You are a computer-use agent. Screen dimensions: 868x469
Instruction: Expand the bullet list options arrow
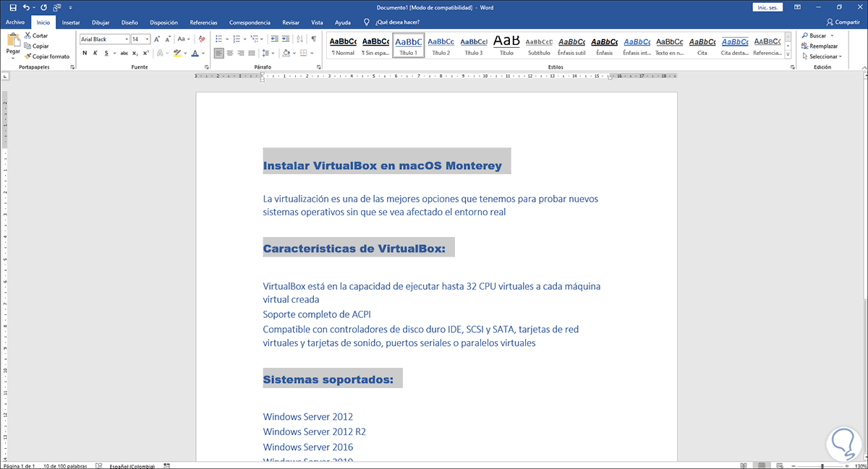[226, 39]
